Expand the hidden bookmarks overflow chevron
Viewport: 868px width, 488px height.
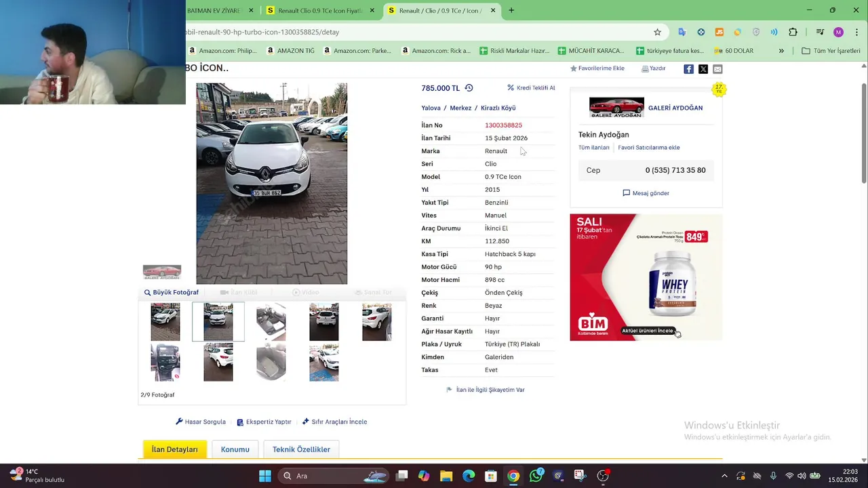pyautogui.click(x=781, y=51)
